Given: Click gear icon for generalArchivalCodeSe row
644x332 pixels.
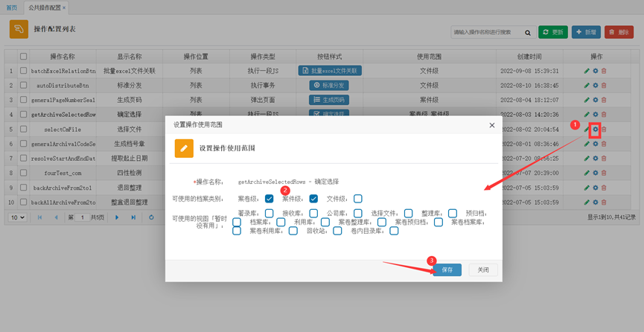Looking at the screenshot, I should click(595, 144).
